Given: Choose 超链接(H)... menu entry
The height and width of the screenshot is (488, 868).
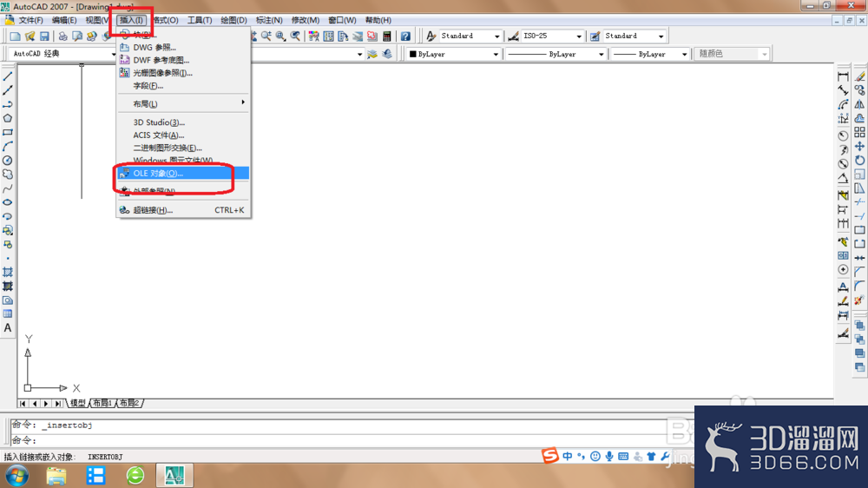Looking at the screenshot, I should [x=183, y=210].
